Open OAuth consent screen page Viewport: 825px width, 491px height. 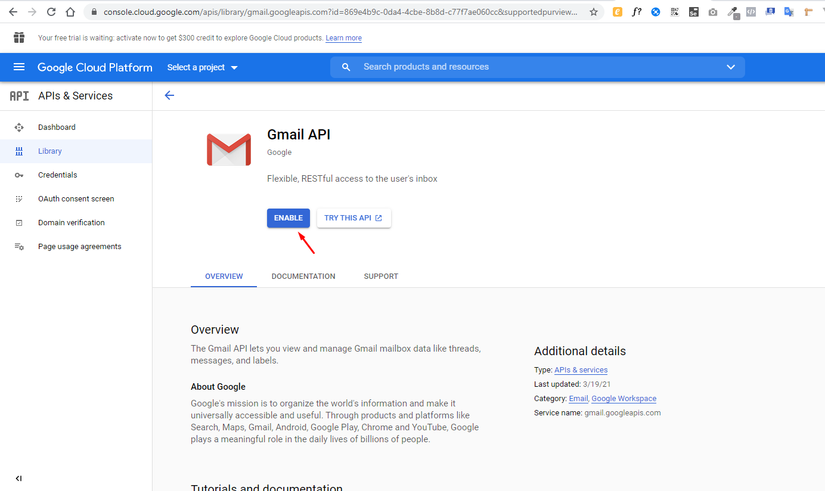(76, 199)
